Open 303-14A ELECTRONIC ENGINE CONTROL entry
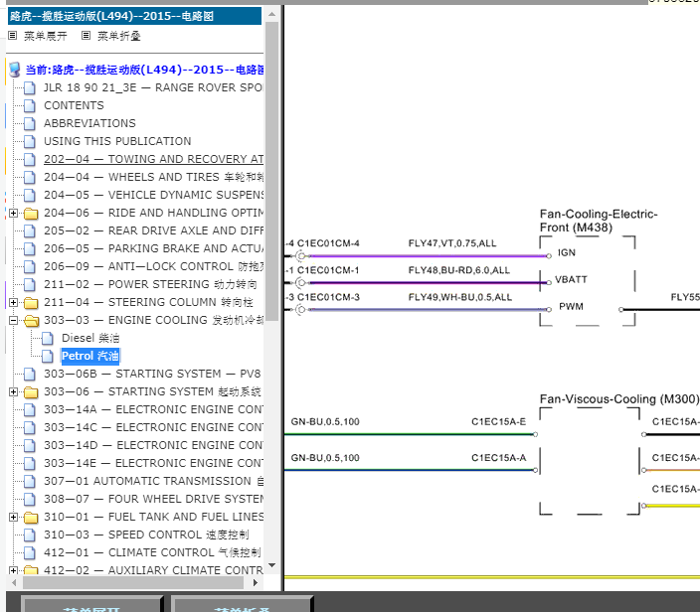 tap(153, 409)
